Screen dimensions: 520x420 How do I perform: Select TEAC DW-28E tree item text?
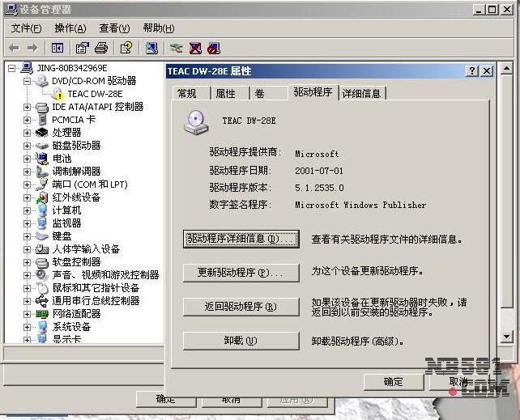[x=96, y=94]
